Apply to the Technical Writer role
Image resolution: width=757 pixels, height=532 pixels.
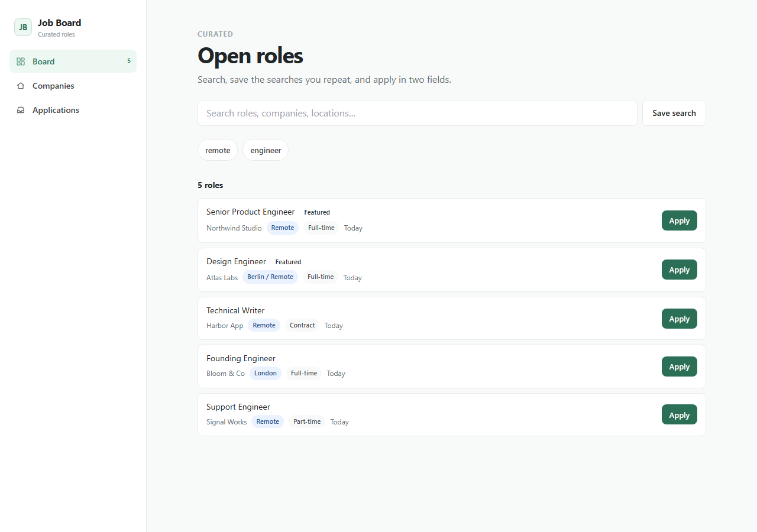coord(680,319)
